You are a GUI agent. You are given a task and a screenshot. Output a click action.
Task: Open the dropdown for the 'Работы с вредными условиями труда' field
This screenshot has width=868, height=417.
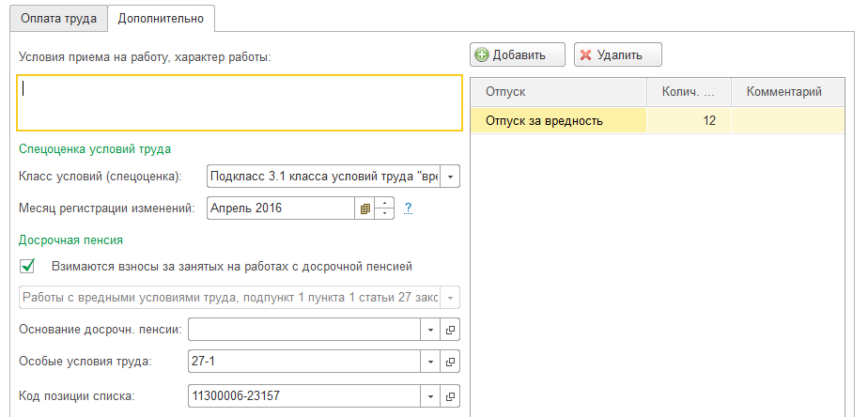(451, 299)
